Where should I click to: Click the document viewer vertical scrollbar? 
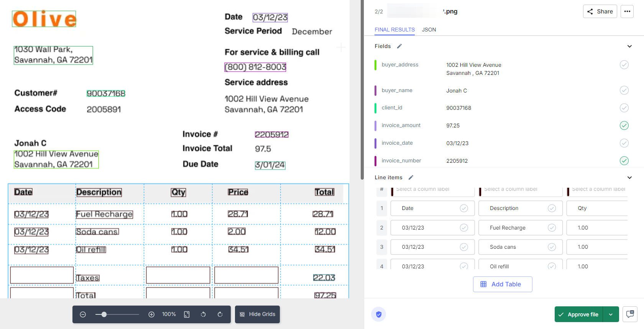362,90
